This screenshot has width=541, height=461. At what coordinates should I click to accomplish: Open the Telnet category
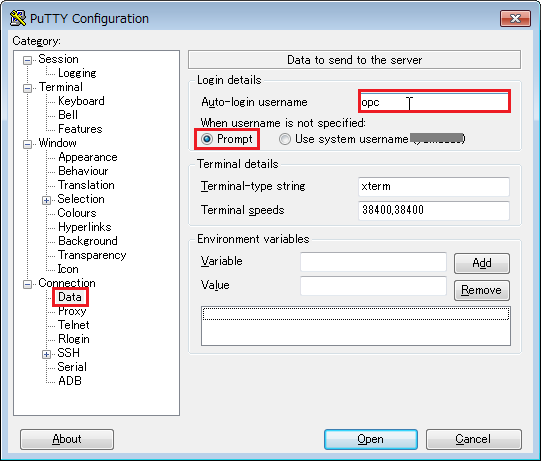[x=73, y=325]
